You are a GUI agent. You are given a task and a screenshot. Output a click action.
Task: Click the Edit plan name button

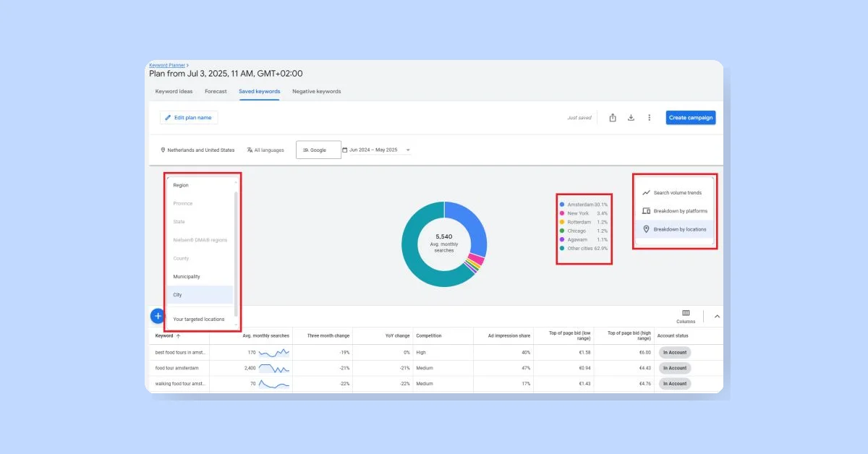coord(189,117)
